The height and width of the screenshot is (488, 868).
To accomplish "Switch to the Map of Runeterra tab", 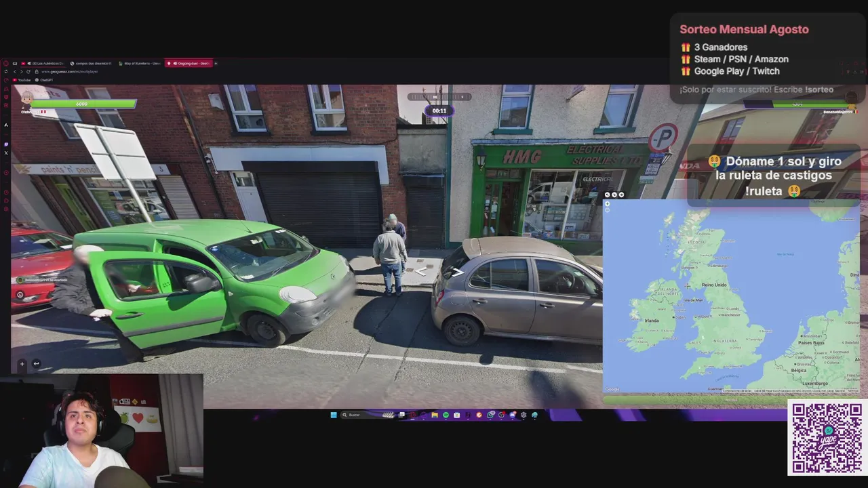I will [x=140, y=63].
